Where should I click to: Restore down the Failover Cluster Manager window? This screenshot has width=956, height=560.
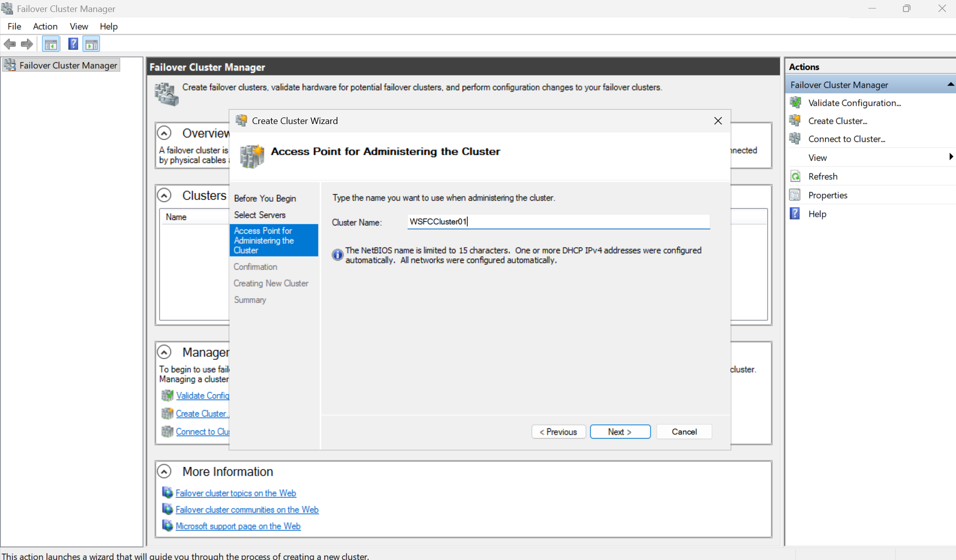click(x=906, y=8)
